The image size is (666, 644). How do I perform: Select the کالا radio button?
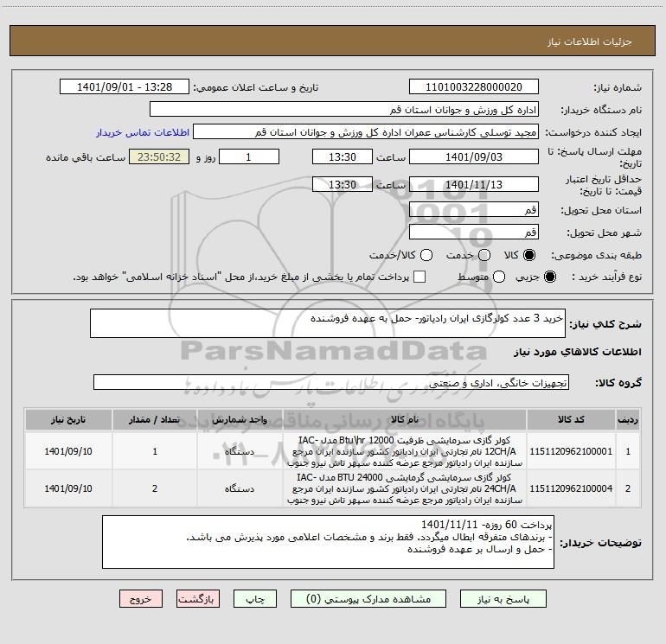click(x=529, y=255)
